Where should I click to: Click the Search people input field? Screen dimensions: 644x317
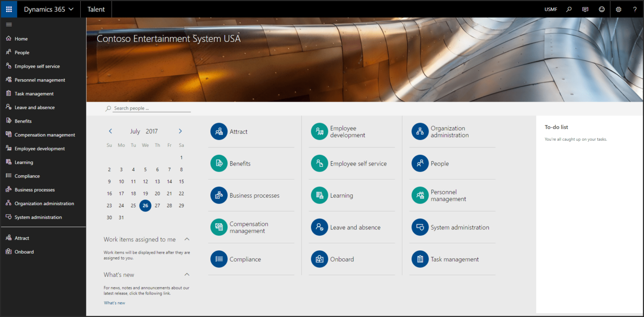click(x=152, y=108)
